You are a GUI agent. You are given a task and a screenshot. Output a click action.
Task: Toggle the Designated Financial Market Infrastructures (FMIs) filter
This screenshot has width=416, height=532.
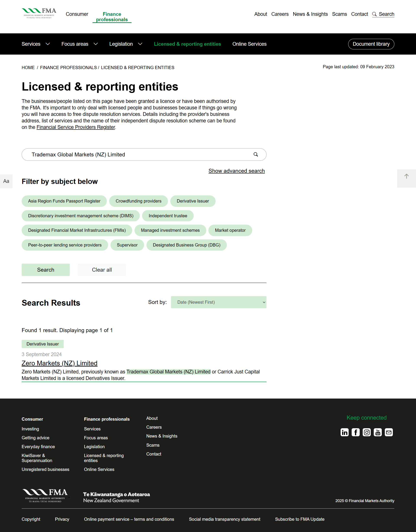(77, 230)
